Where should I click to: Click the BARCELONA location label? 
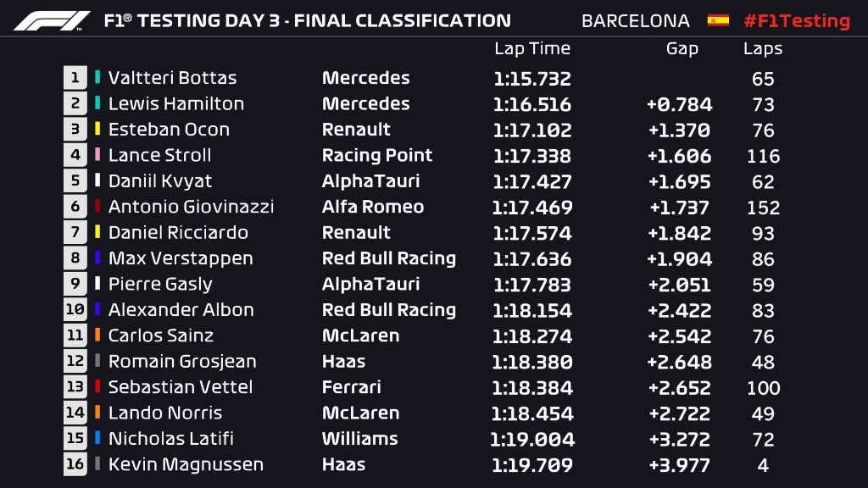636,21
